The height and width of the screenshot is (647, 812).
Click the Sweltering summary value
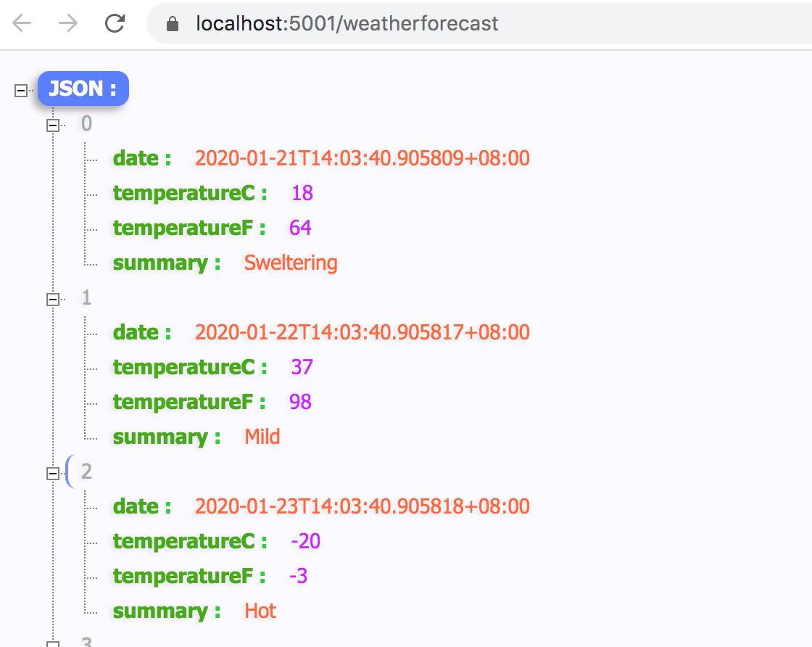pyautogui.click(x=291, y=263)
